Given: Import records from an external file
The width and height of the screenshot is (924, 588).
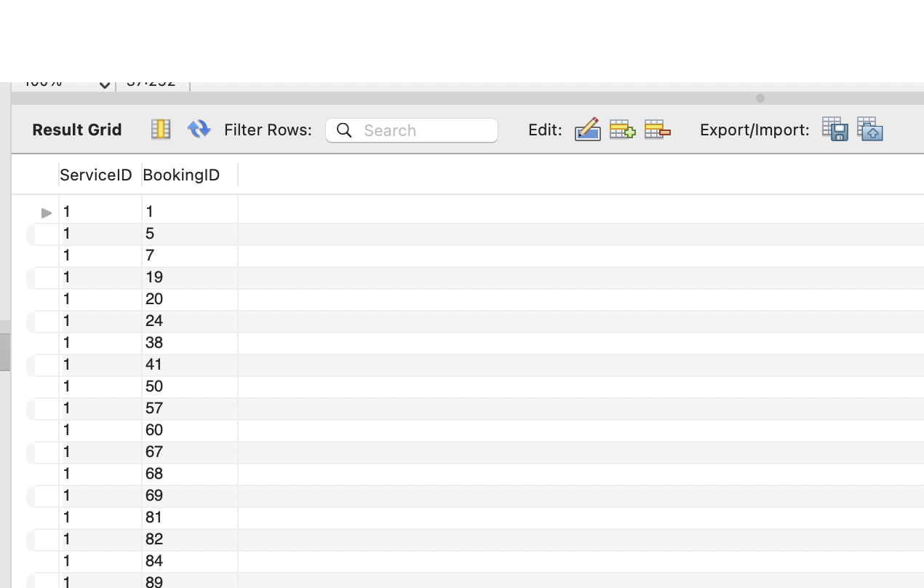Looking at the screenshot, I should 869,129.
